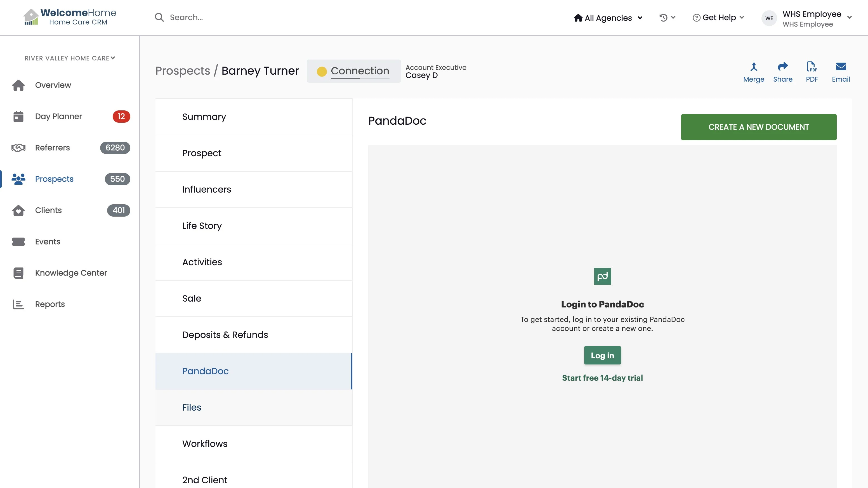Go to Reports chart icon
This screenshot has height=488, width=868.
click(18, 304)
